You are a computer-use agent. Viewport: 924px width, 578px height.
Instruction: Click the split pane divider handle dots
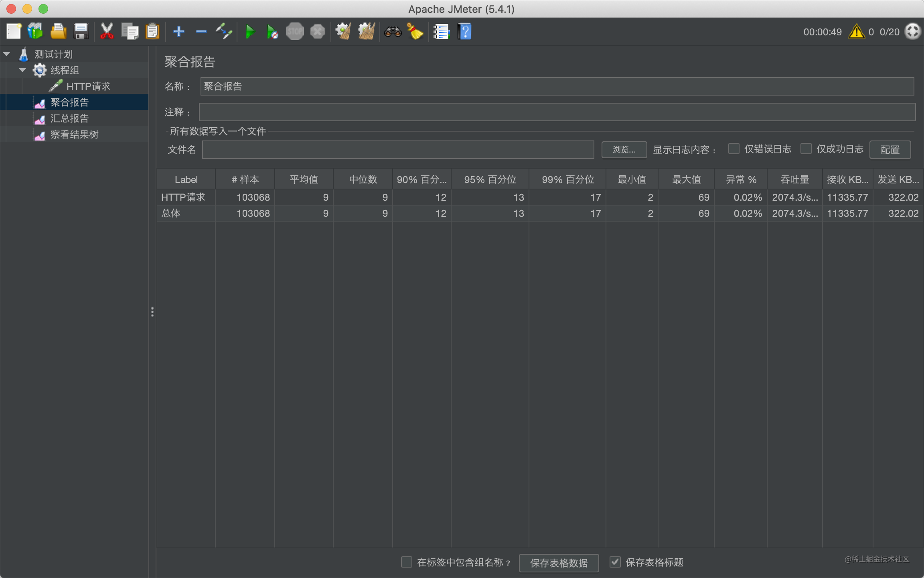point(152,312)
